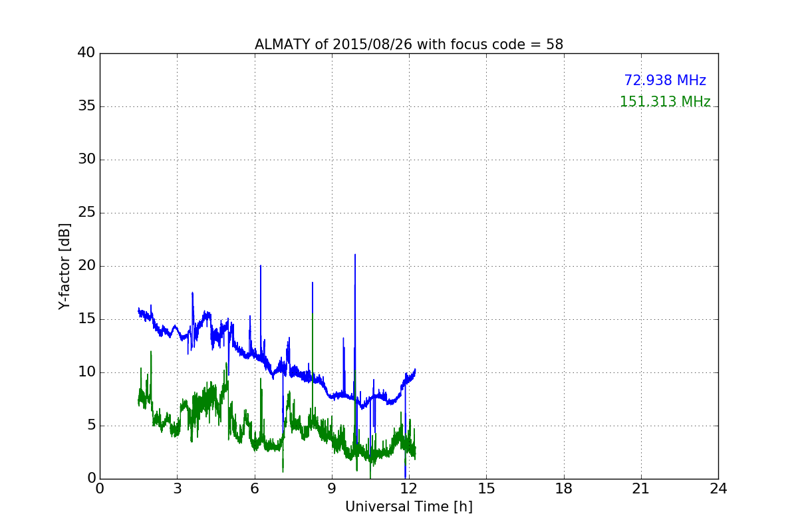Image resolution: width=798 pixels, height=532 pixels.
Task: Click x-axis tick label 3
Action: point(177,489)
